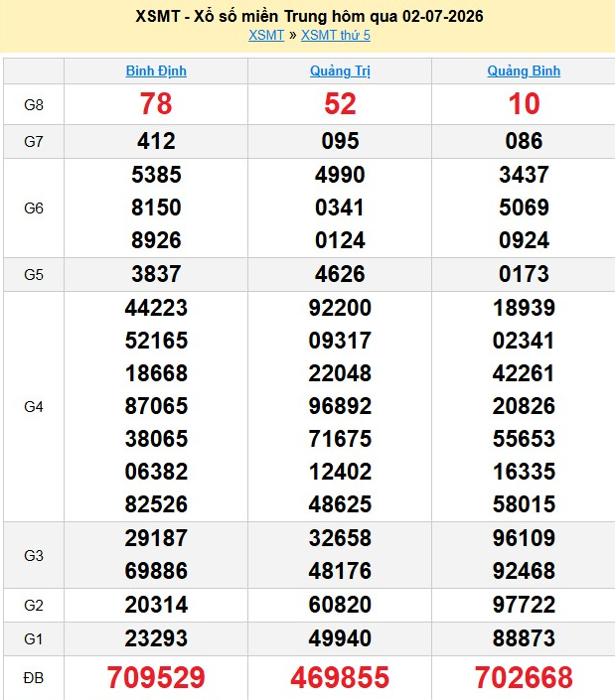Click G3 number 32658

(x=340, y=538)
